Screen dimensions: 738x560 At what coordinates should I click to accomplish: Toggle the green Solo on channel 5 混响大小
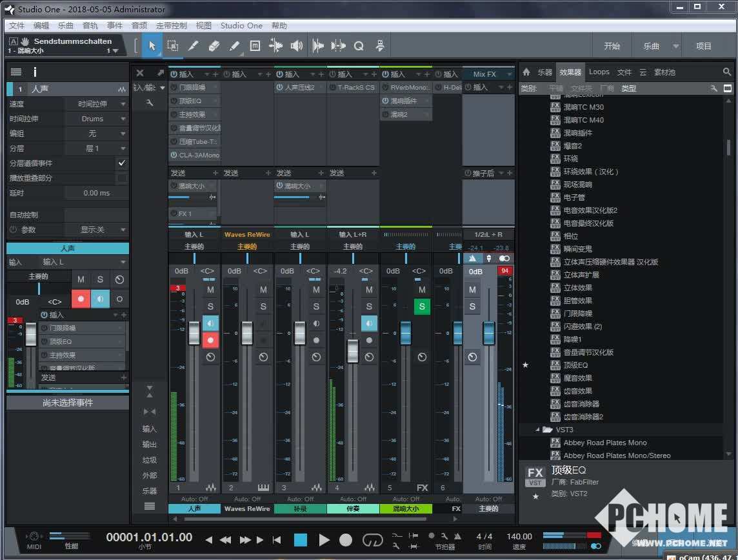[x=422, y=307]
